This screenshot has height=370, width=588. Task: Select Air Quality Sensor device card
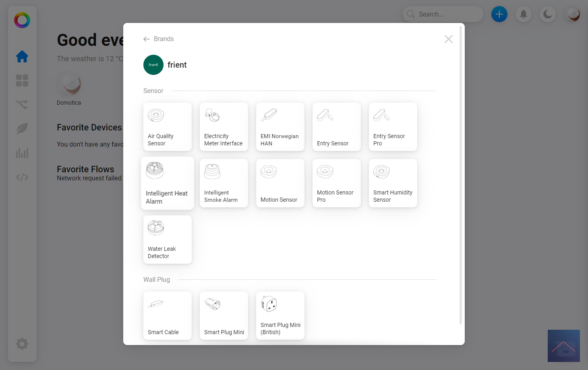click(168, 127)
